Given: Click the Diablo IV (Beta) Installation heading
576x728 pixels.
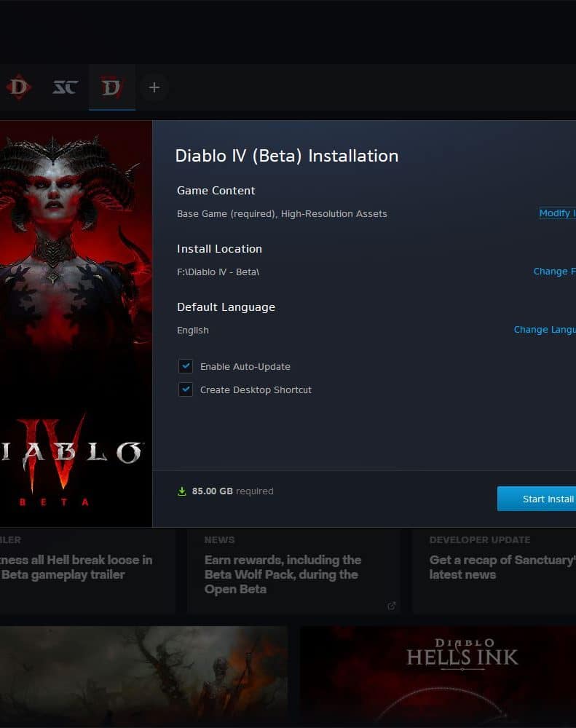Looking at the screenshot, I should (x=287, y=156).
